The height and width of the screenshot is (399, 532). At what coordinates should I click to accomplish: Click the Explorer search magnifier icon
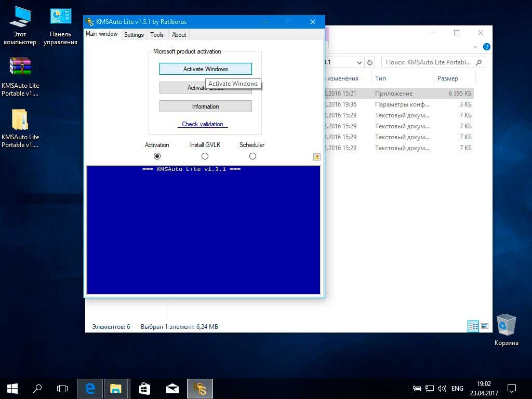point(479,62)
